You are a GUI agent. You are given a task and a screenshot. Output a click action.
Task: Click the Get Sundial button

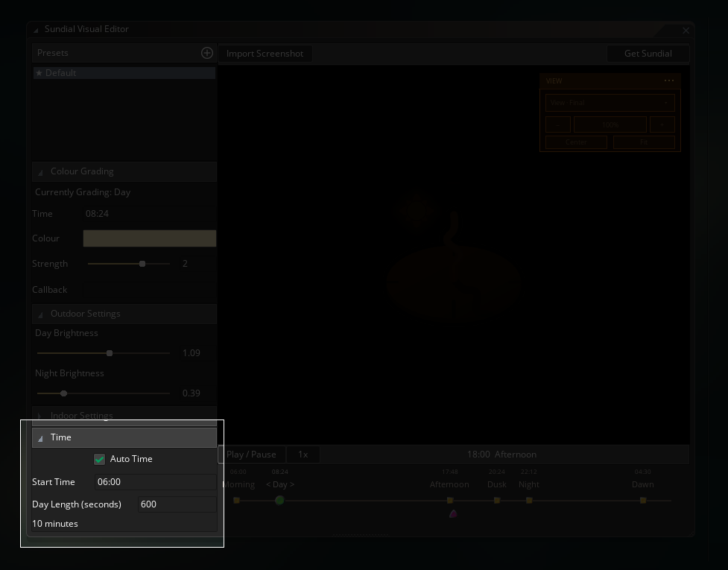[648, 54]
